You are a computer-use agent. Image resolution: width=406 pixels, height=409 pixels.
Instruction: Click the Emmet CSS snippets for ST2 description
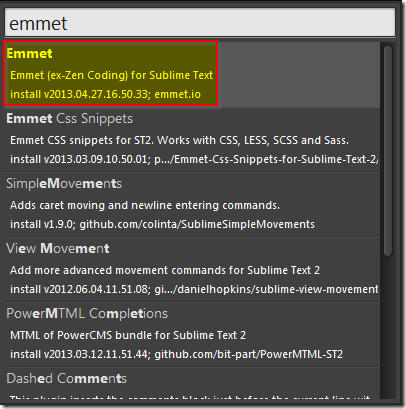click(x=179, y=140)
